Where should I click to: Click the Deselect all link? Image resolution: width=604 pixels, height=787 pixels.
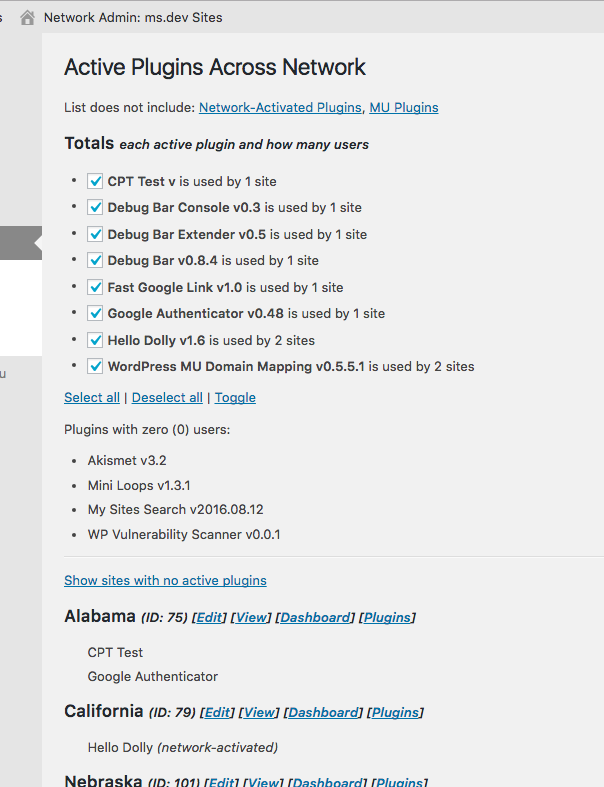(167, 398)
